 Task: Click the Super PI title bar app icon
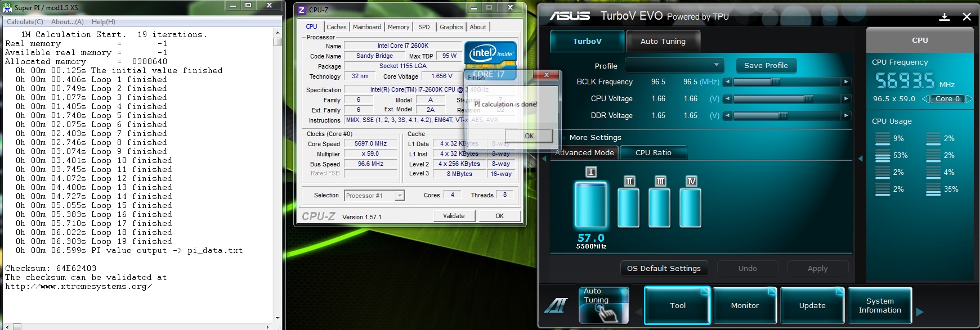pos(7,7)
